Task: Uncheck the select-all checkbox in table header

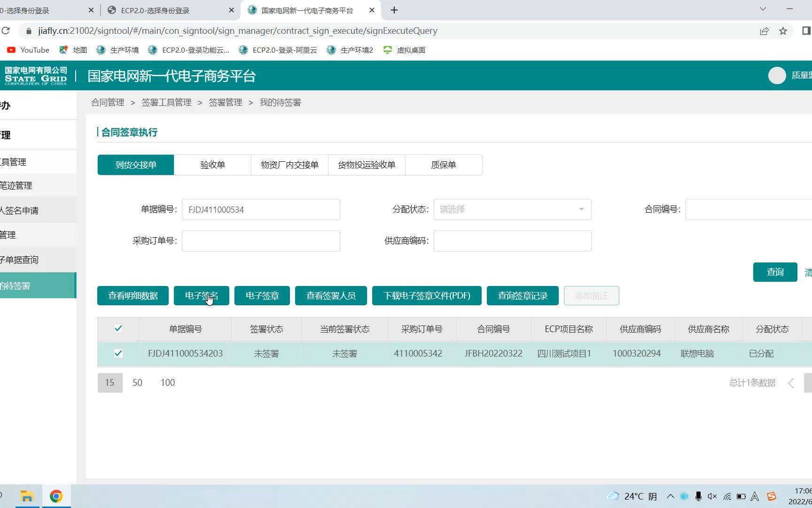Action: [118, 329]
